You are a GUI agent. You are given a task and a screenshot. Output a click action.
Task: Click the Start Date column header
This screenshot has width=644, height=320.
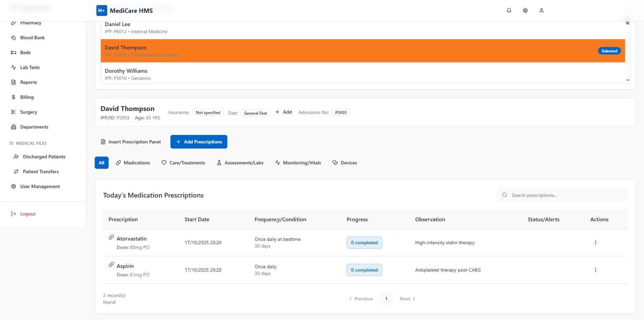[197, 220]
